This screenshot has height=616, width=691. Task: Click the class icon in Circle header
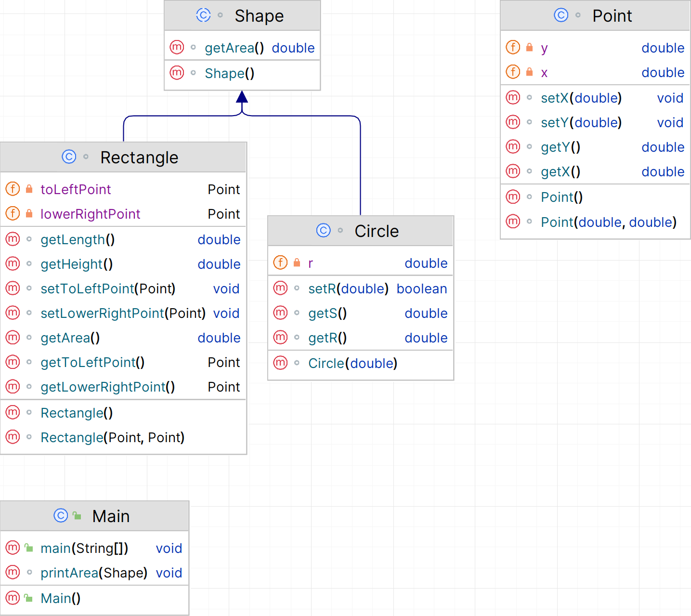tap(324, 231)
